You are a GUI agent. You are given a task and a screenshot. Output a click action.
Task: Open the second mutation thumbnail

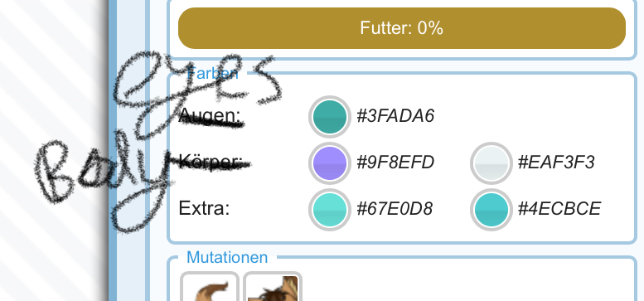(x=273, y=286)
